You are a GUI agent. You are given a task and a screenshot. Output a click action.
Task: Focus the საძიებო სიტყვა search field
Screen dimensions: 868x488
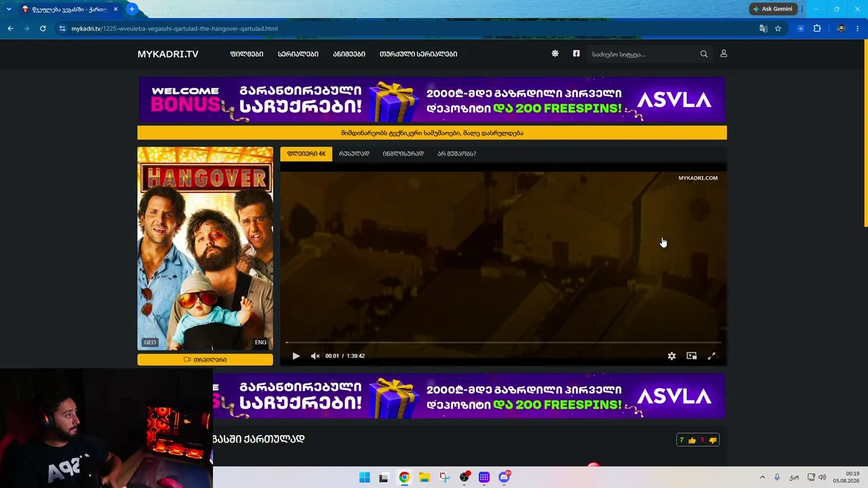pyautogui.click(x=643, y=54)
